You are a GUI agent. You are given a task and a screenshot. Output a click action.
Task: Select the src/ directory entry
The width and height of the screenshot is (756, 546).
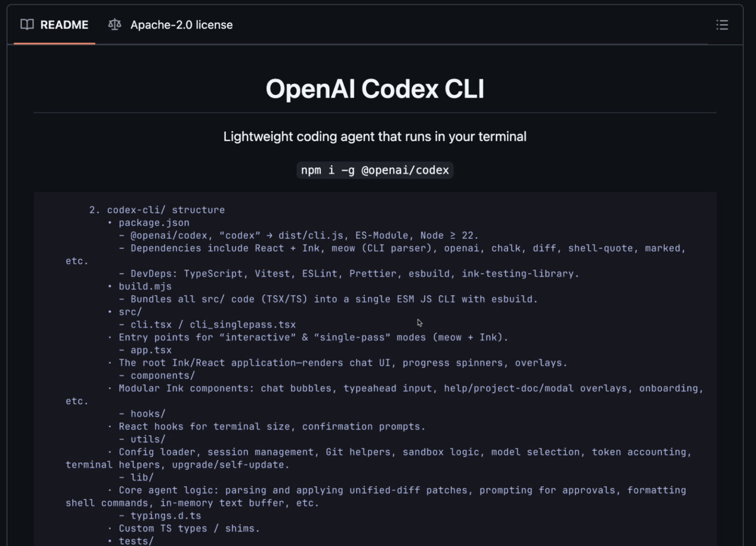click(x=129, y=311)
